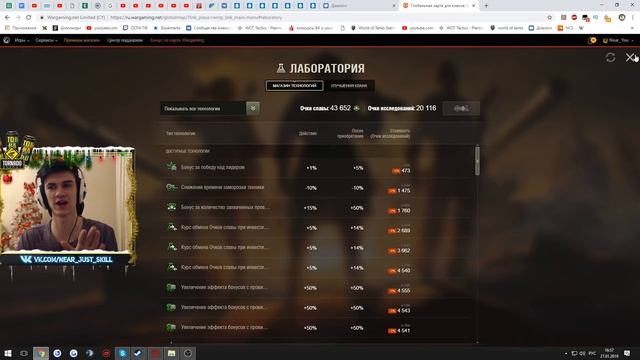Click the Увеличение эффекта бонусов icon priced 4 543
Image resolution: width=640 pixels, height=360 pixels.
pyautogui.click(x=171, y=307)
